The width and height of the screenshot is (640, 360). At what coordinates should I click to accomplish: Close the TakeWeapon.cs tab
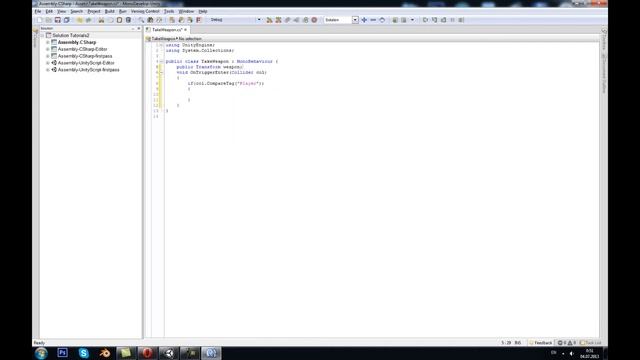185,30
